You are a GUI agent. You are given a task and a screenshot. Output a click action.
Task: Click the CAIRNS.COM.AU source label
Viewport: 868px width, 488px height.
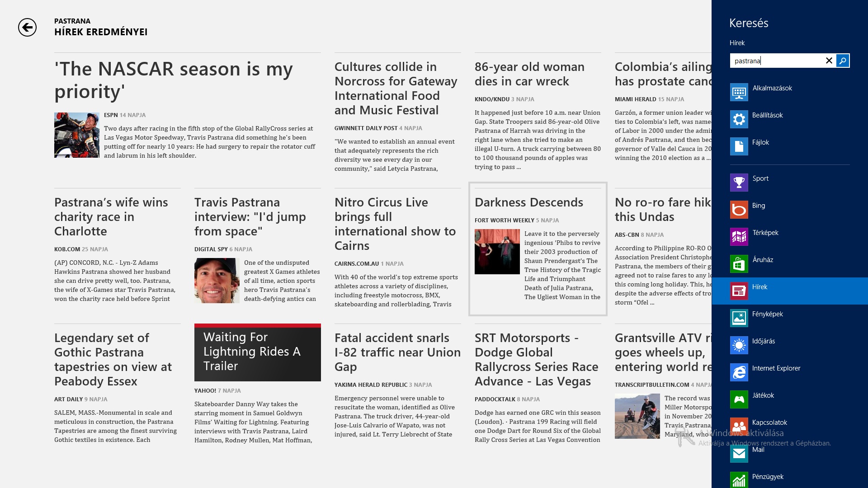[x=357, y=264]
